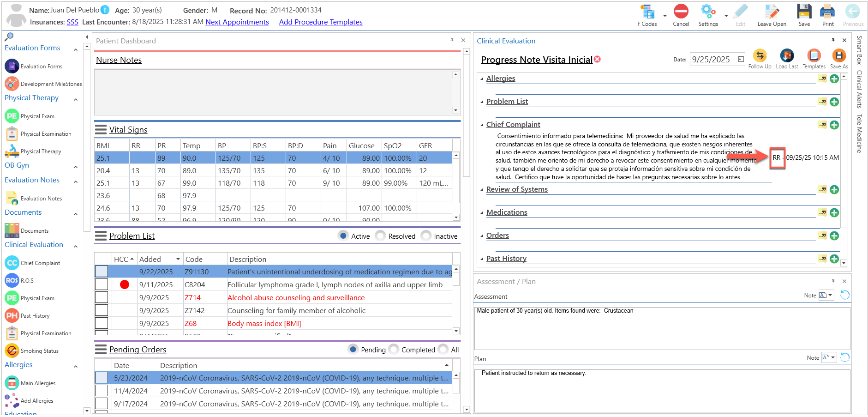868x417 pixels.
Task: Open the calendar picker for the date field
Action: coord(741,59)
